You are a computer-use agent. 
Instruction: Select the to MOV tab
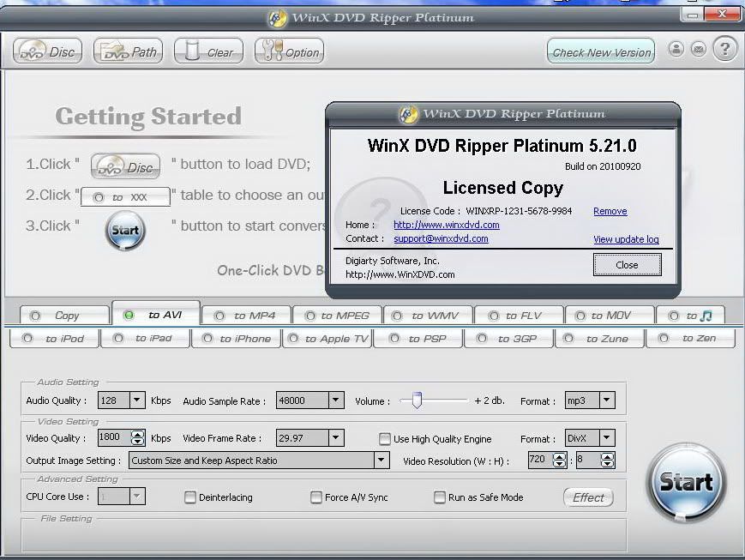pos(610,316)
